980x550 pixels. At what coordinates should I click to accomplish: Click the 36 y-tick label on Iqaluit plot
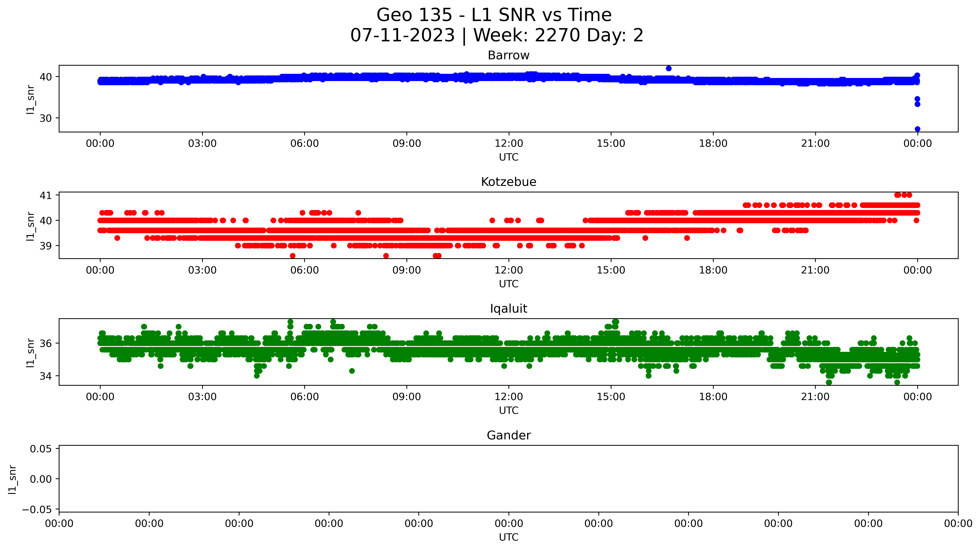[46, 344]
